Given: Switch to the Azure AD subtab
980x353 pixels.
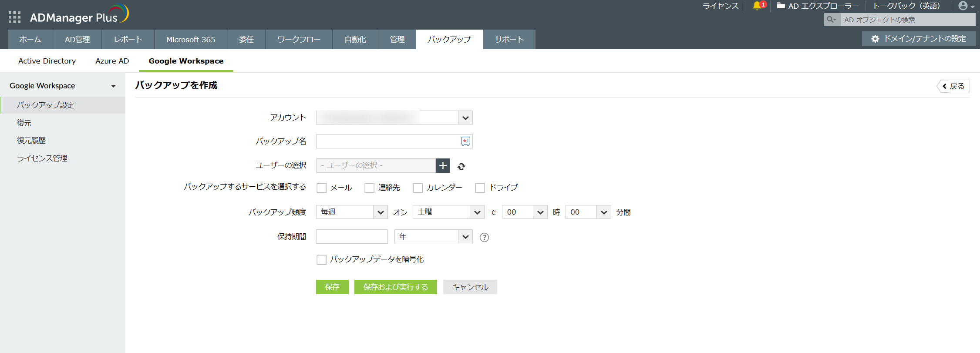Looking at the screenshot, I should point(112,61).
